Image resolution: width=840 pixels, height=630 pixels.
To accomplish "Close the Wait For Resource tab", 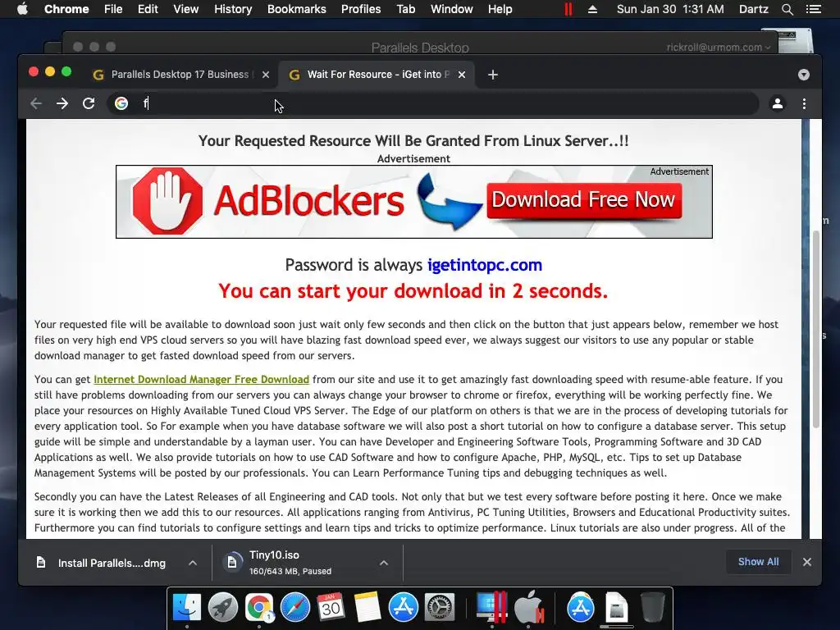I will point(462,75).
